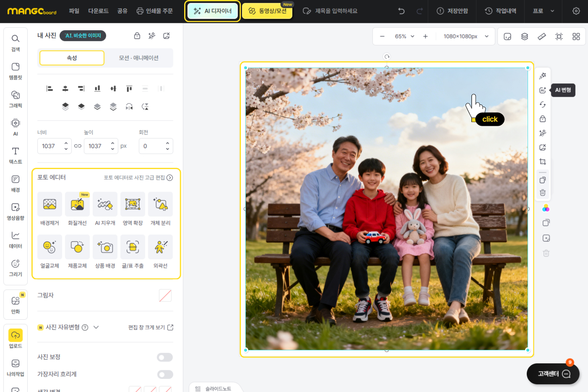The image size is (588, 392).
Task: Toggle the width-height aspect ratio link
Action: click(78, 146)
